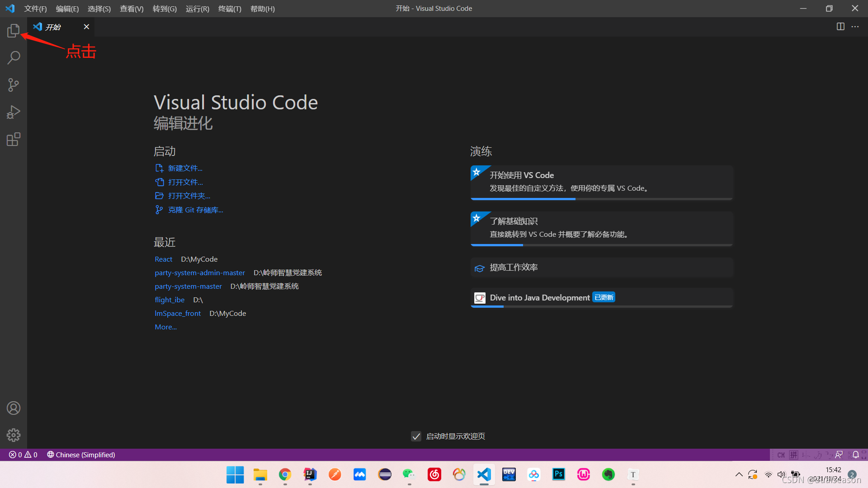This screenshot has height=488, width=868.
Task: Open the Accounts menu icon
Action: pyautogui.click(x=14, y=408)
